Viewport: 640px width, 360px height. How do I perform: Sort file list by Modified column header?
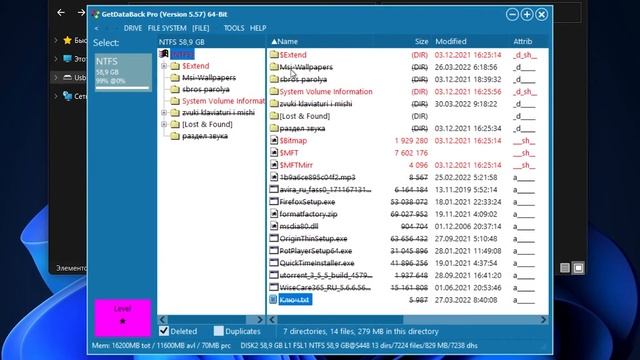451,41
